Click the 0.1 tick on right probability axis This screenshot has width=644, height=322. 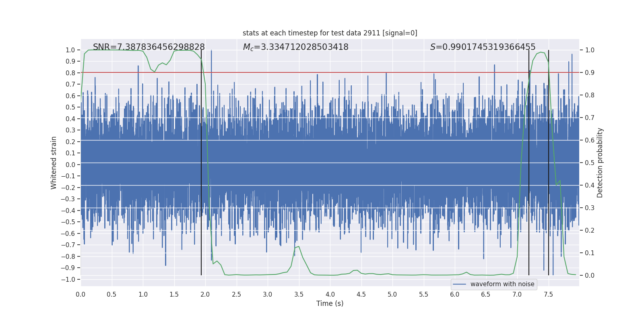click(x=590, y=253)
